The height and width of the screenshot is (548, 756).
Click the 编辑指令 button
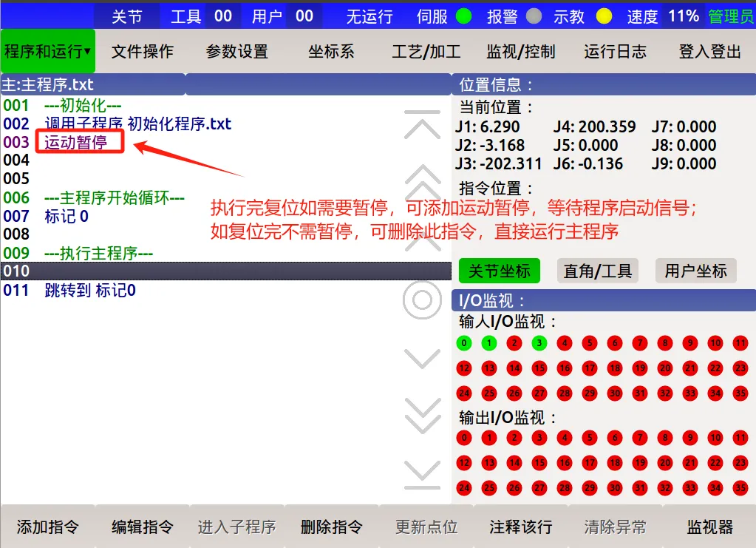(x=142, y=527)
